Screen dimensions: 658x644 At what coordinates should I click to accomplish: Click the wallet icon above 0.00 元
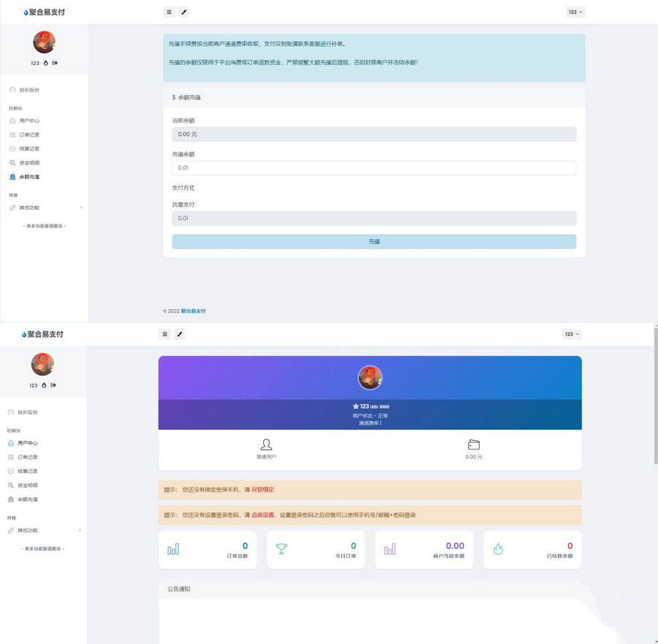click(x=473, y=444)
